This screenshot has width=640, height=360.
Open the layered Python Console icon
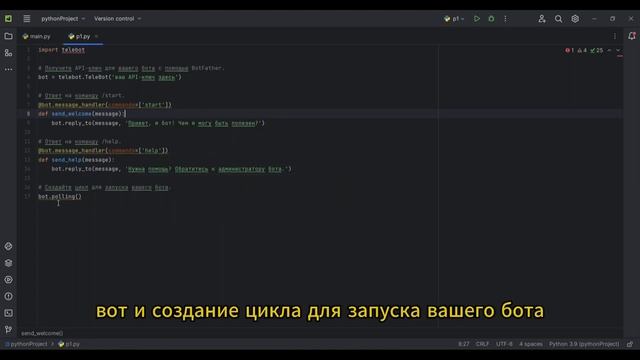(x=8, y=263)
